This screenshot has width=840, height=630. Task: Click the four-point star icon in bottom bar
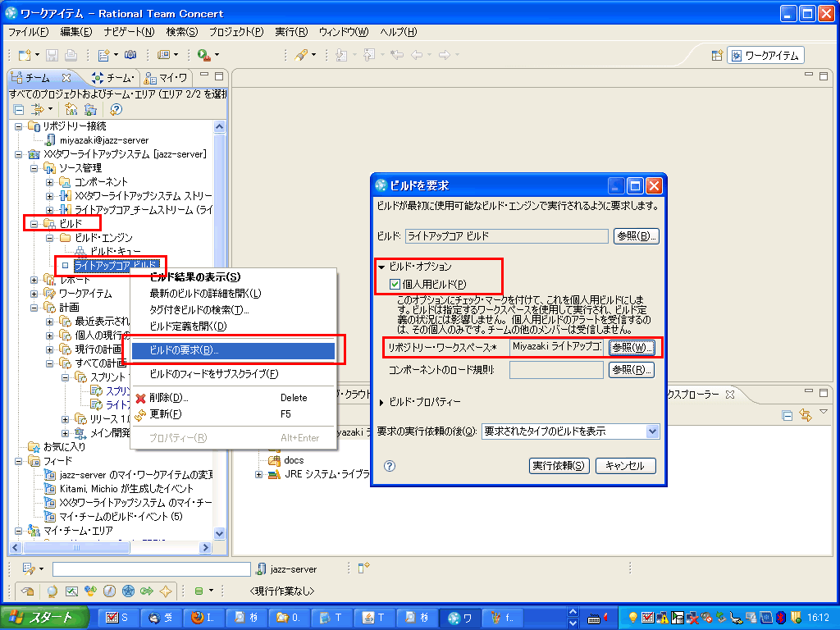coord(166,591)
